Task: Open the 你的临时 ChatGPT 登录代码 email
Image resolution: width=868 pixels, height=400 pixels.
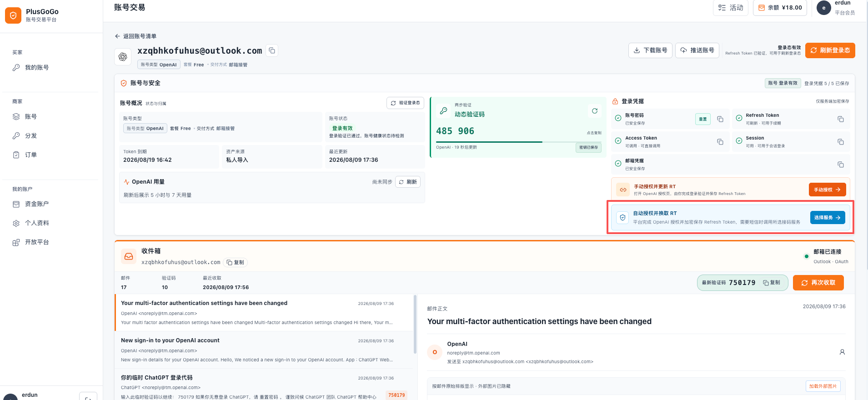Action: [x=264, y=385]
